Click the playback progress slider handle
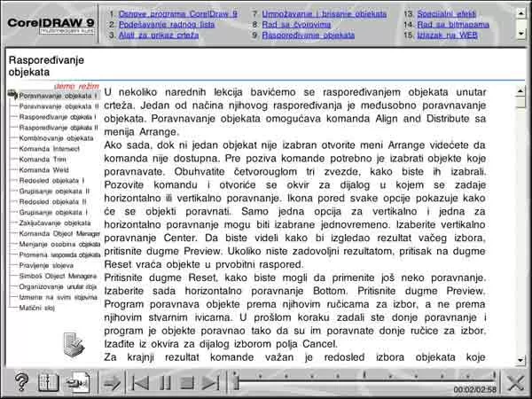The height and width of the screenshot is (399, 532). (237, 381)
